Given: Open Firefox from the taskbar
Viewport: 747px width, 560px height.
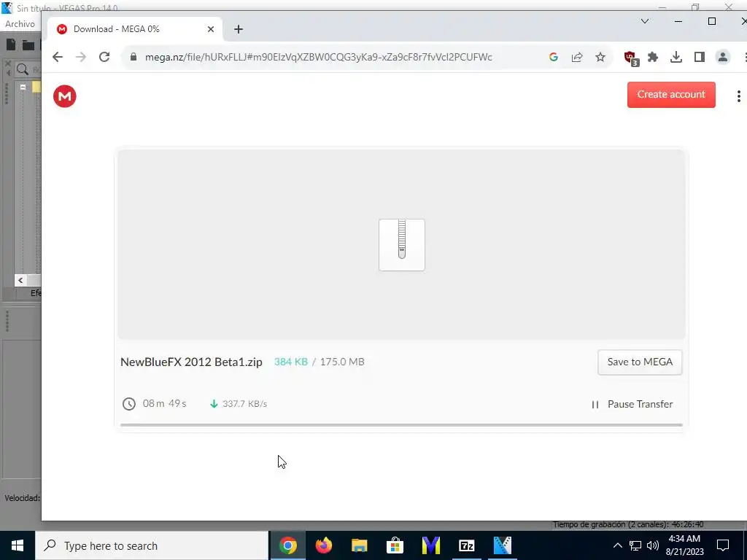Looking at the screenshot, I should 323,545.
